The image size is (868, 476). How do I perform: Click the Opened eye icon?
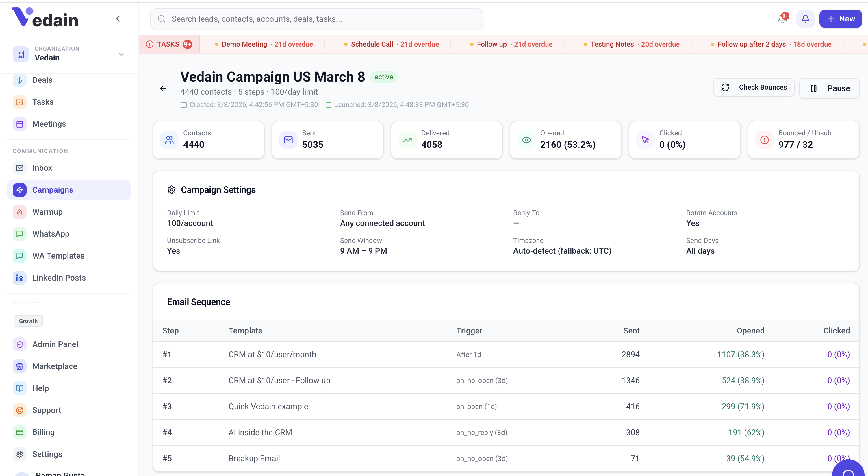526,140
